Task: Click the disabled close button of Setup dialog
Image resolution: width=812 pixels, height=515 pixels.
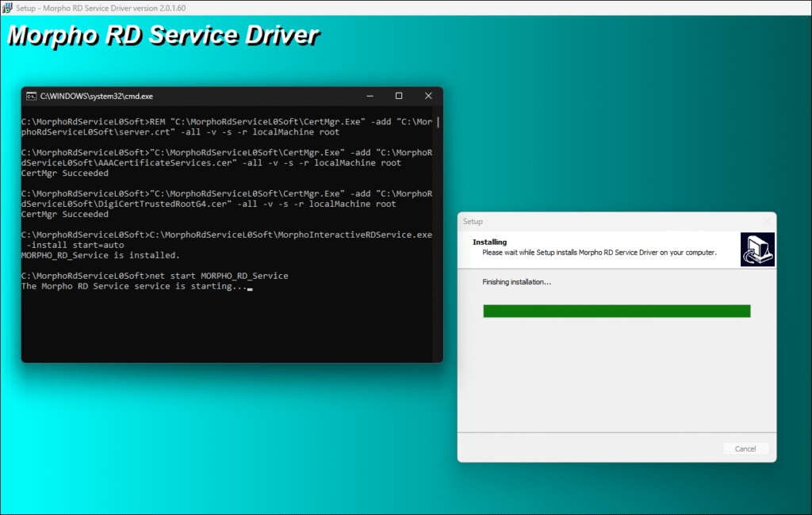Action: click(767, 221)
